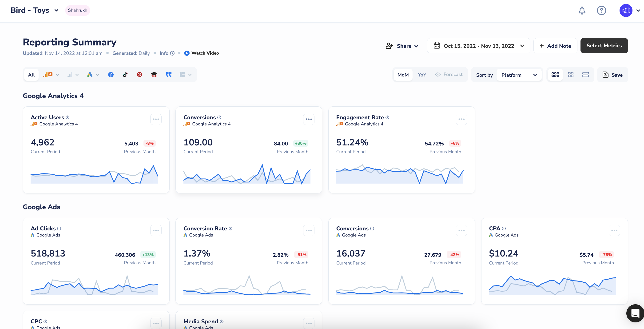This screenshot has height=329, width=644.
Task: Open the Engagement Rate info icon
Action: point(387,117)
